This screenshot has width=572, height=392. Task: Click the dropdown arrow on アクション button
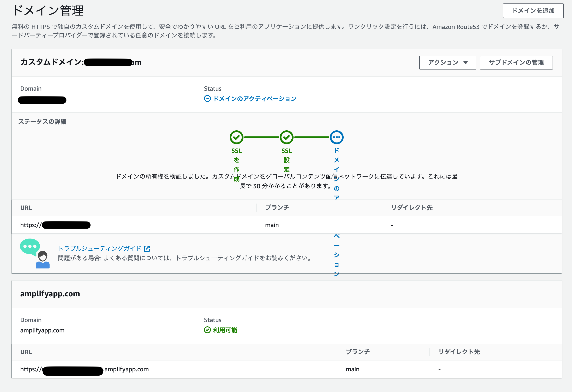pyautogui.click(x=465, y=63)
